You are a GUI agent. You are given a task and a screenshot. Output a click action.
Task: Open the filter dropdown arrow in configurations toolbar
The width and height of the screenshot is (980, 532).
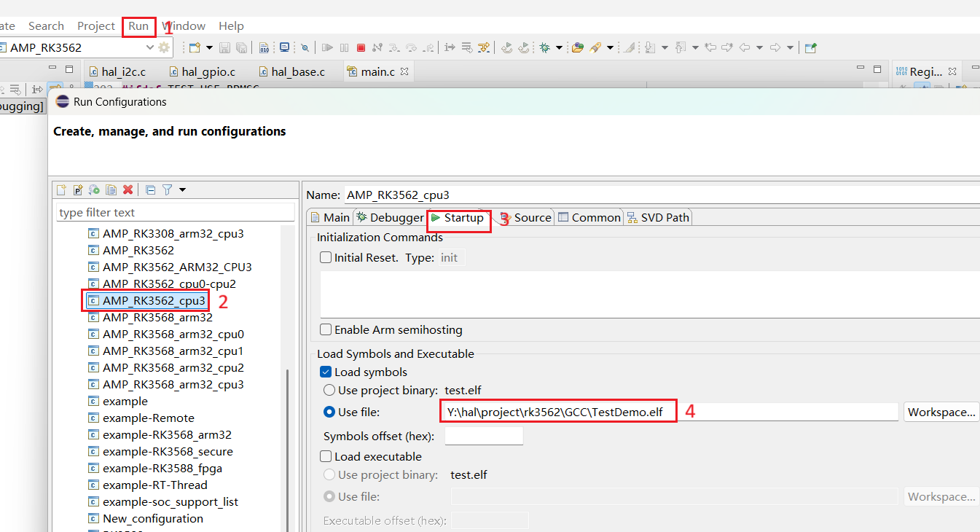182,189
